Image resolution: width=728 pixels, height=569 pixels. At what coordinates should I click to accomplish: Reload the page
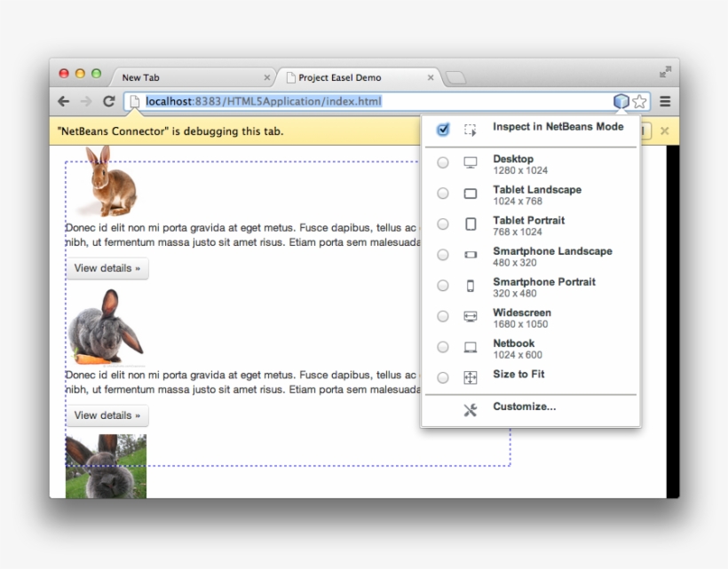(108, 101)
